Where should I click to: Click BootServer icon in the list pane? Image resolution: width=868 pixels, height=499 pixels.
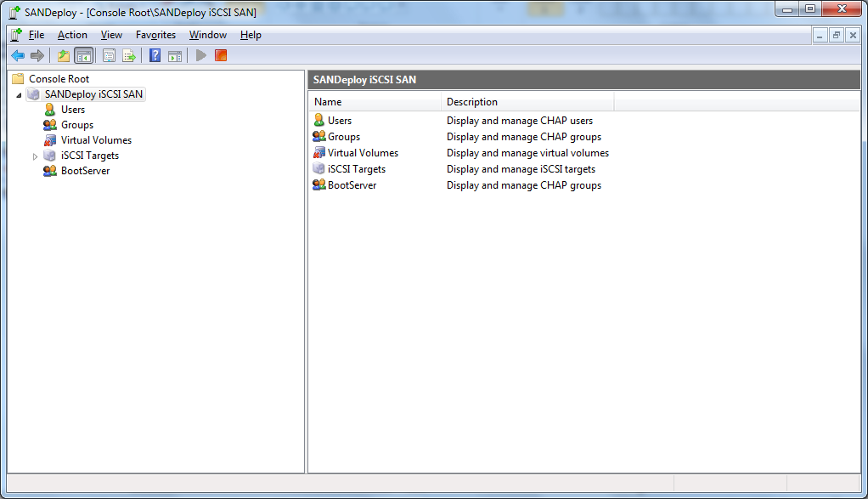[318, 184]
